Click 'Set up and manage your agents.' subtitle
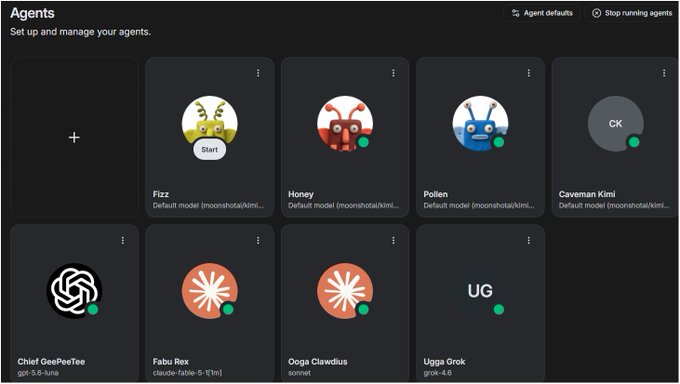The height and width of the screenshot is (384, 680). [x=81, y=32]
